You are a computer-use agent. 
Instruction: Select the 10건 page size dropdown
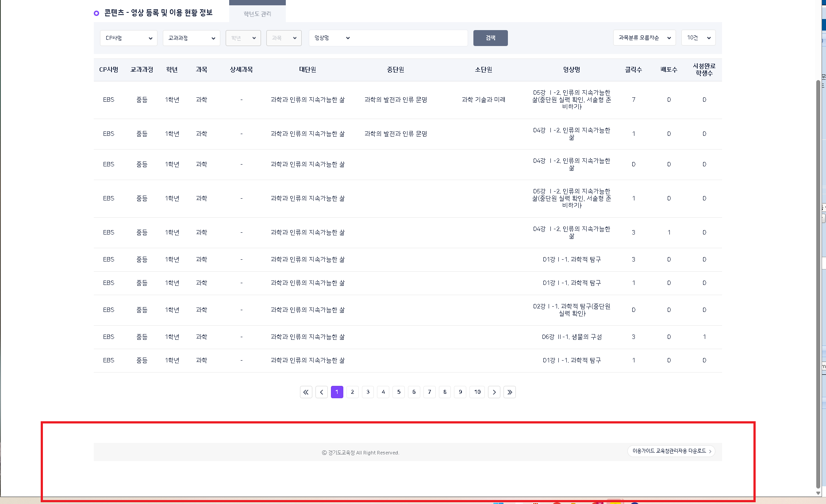pos(698,38)
